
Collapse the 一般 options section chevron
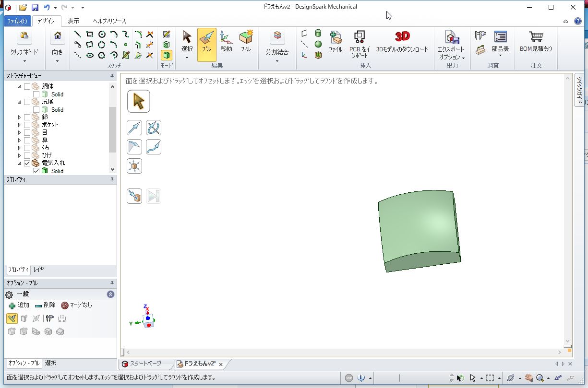(x=110, y=294)
